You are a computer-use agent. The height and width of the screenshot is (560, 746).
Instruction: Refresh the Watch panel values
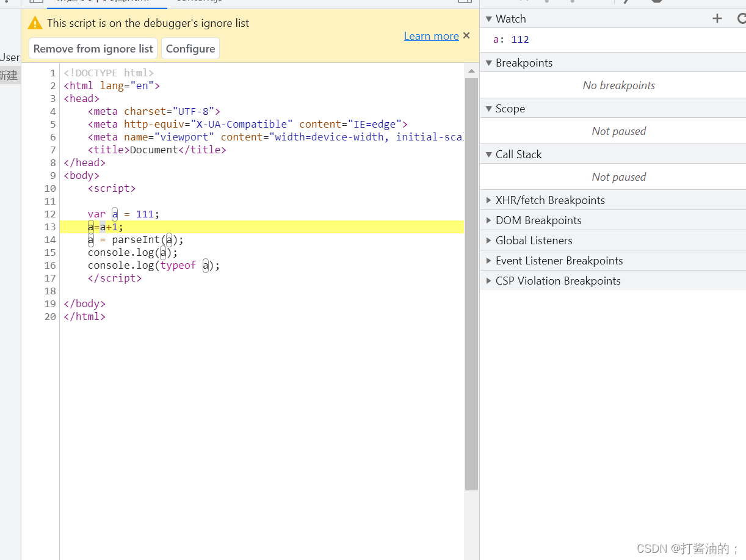[x=741, y=18]
